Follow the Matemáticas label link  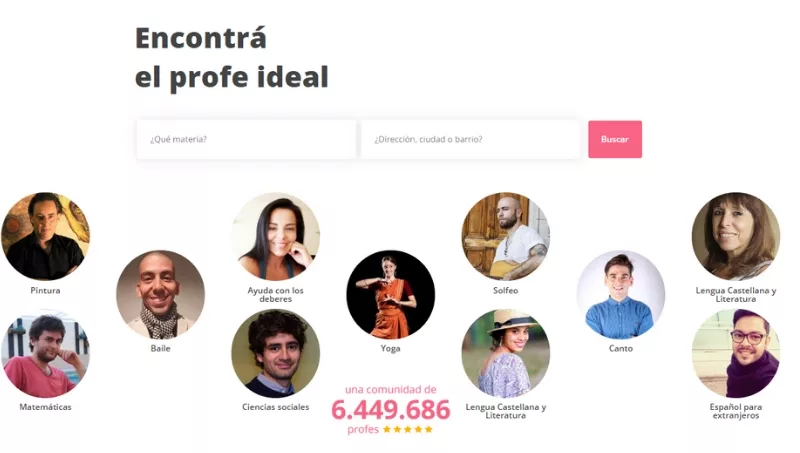[x=45, y=407]
